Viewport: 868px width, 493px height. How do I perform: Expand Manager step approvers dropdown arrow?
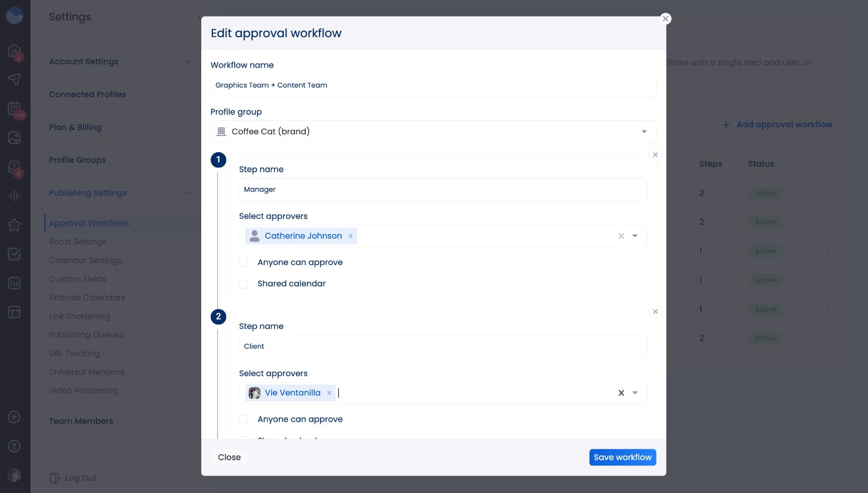pyautogui.click(x=635, y=236)
